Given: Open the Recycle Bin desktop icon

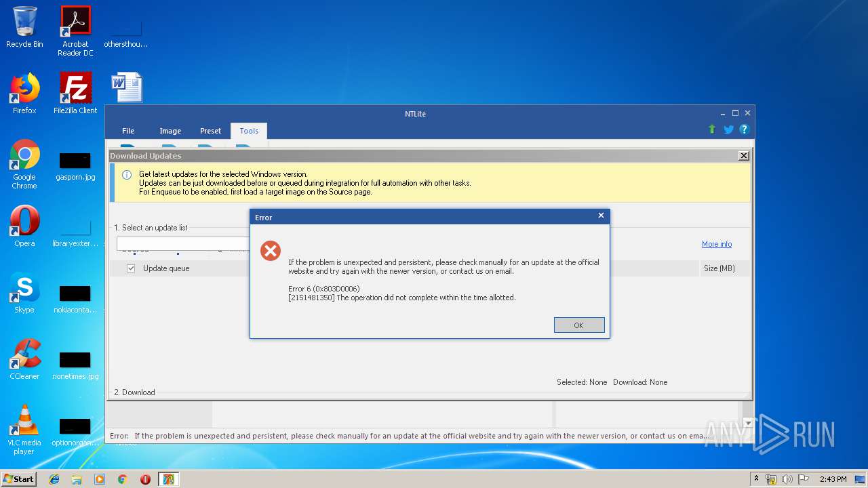Looking at the screenshot, I should point(24,27).
